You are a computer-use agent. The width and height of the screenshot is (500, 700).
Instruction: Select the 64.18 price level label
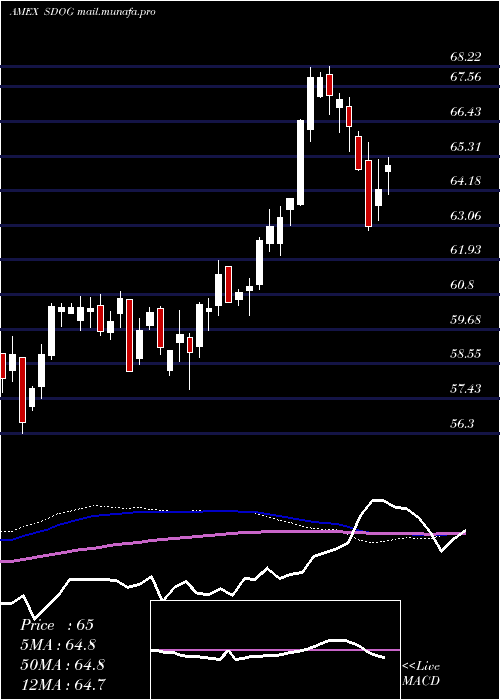(466, 181)
